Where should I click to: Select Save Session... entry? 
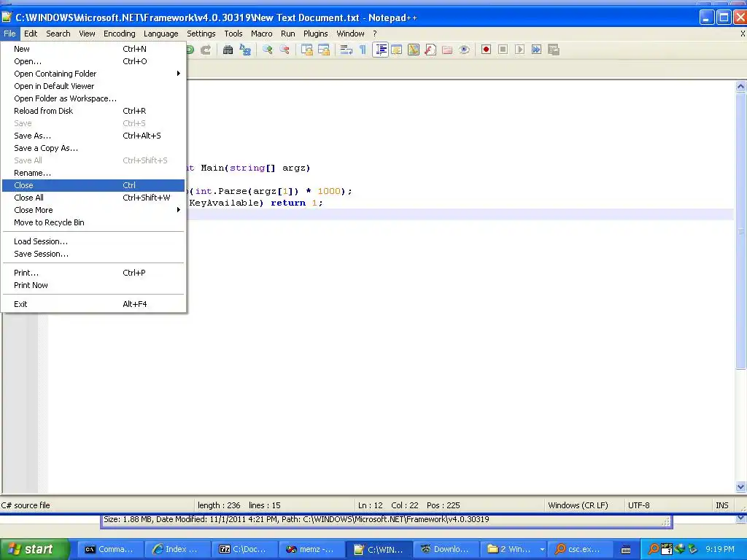pyautogui.click(x=93, y=254)
